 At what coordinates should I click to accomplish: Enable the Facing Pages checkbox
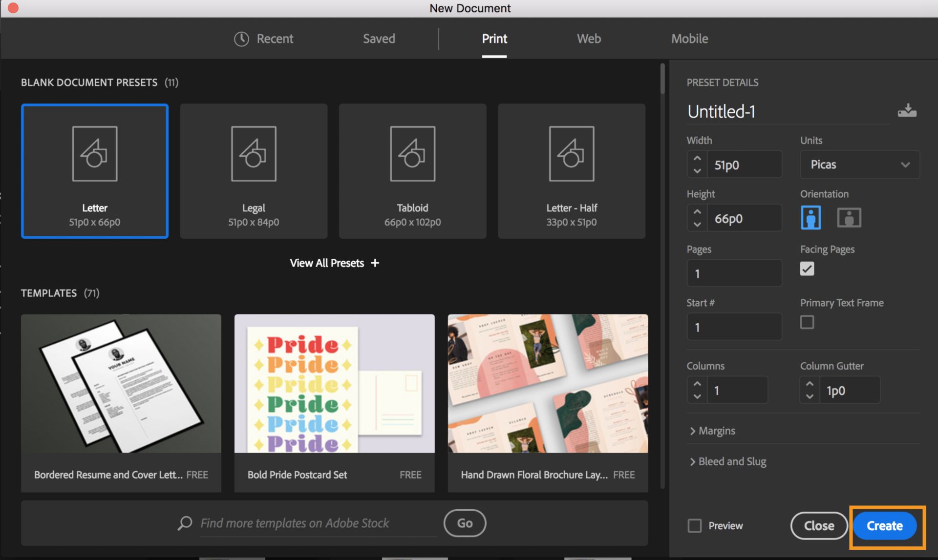point(806,268)
